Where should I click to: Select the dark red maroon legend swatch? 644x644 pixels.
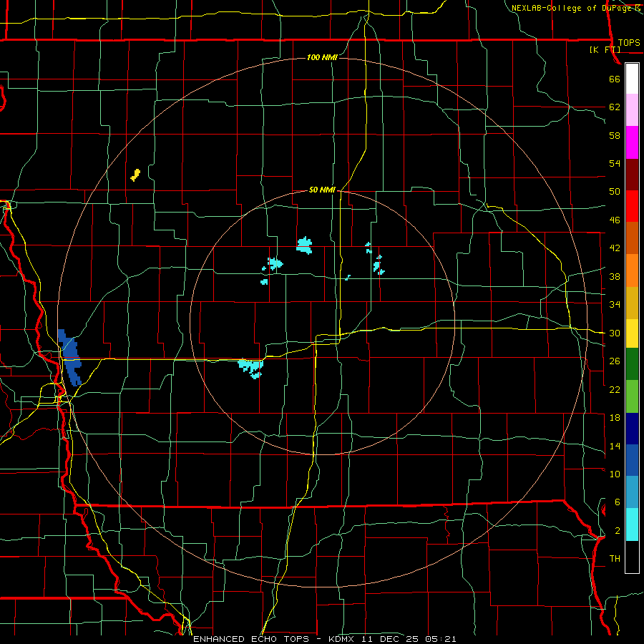tap(632, 174)
